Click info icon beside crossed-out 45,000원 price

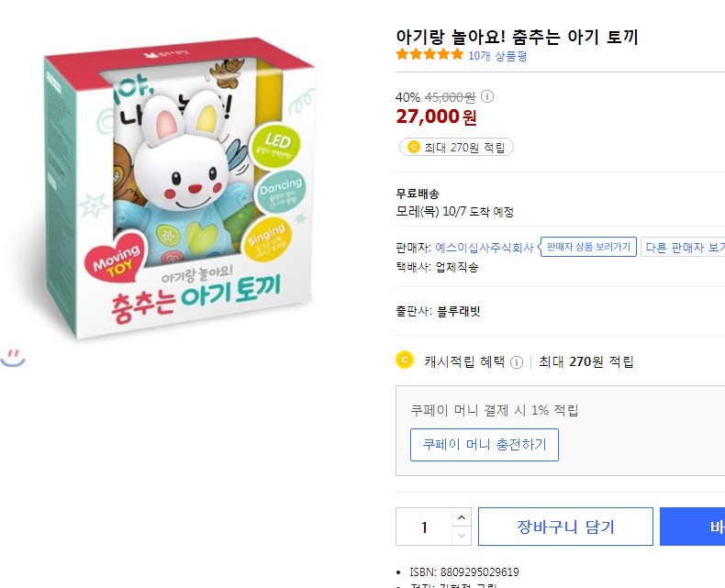point(487,96)
